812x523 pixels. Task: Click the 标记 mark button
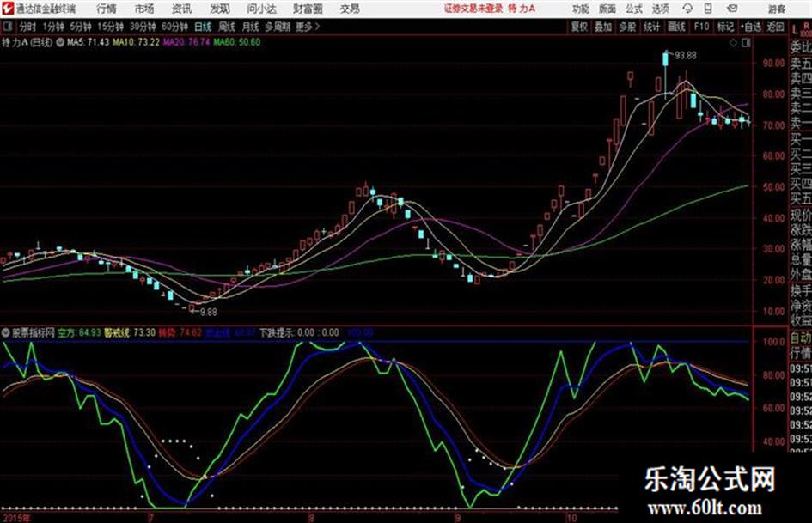point(725,27)
